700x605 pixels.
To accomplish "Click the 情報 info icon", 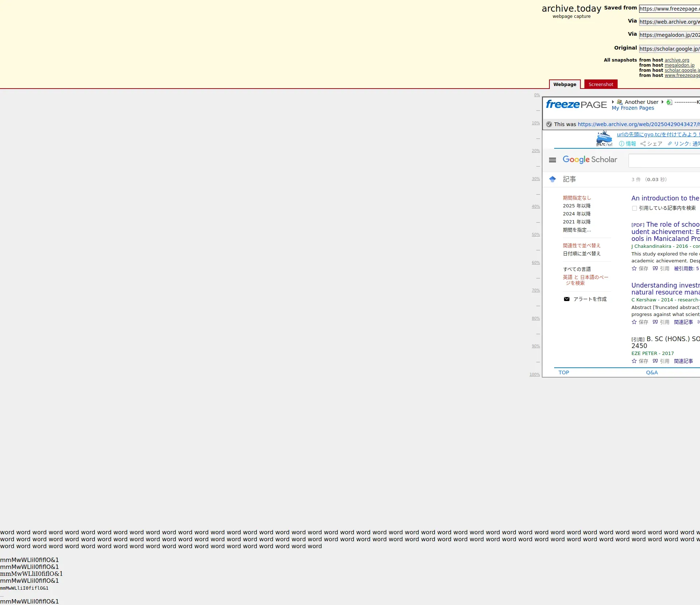I will pyautogui.click(x=622, y=144).
